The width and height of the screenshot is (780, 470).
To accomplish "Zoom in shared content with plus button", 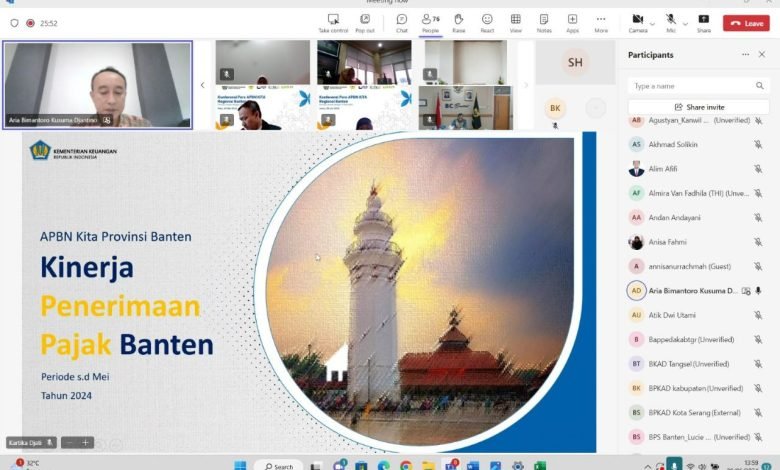I will pos(87,442).
